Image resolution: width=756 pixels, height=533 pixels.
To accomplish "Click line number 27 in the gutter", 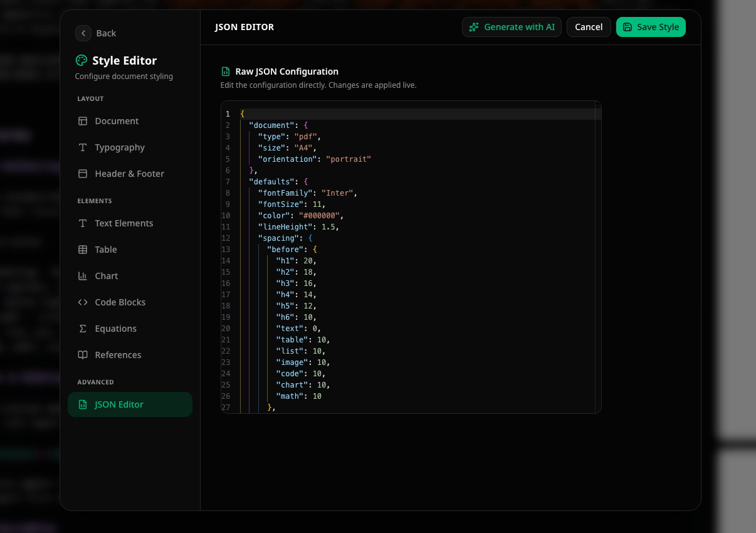I will [x=226, y=408].
